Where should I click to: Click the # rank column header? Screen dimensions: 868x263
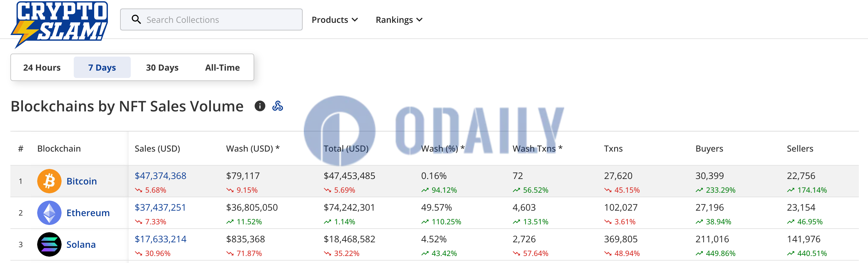point(20,149)
